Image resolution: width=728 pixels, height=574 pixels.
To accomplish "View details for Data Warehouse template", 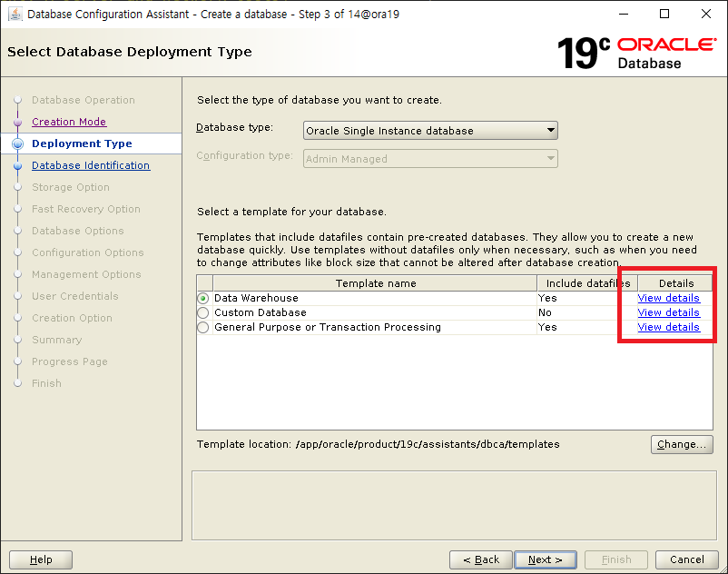I will pos(668,298).
